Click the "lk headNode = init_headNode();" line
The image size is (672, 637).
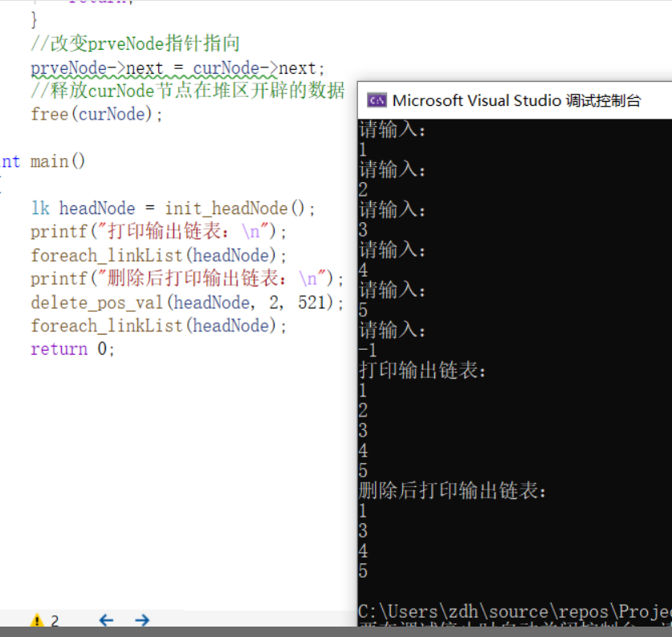pyautogui.click(x=173, y=209)
